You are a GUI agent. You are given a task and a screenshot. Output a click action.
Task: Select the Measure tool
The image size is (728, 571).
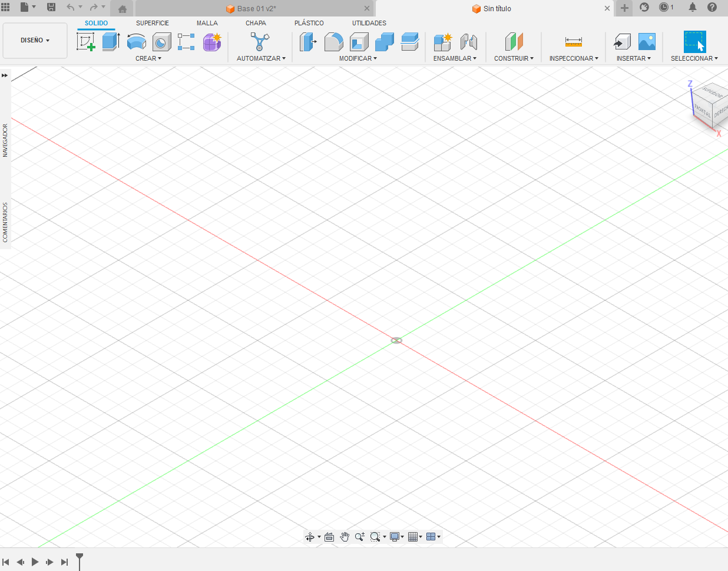[x=574, y=42]
